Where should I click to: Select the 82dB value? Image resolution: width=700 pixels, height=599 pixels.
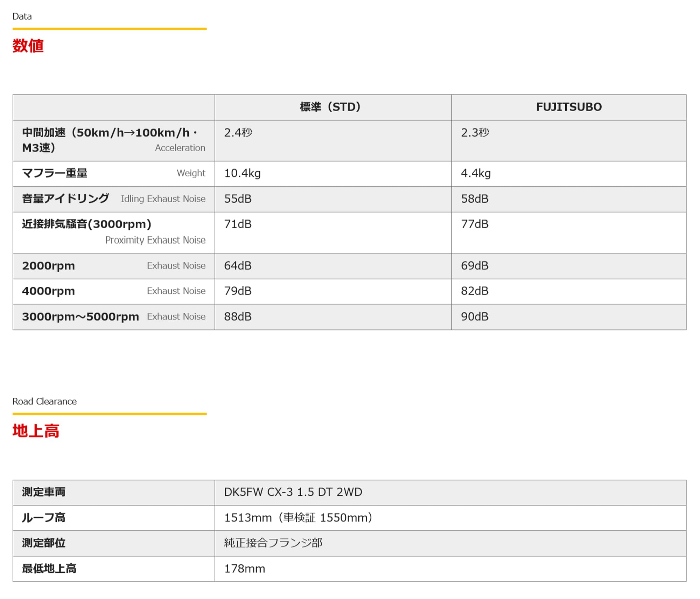coord(475,291)
